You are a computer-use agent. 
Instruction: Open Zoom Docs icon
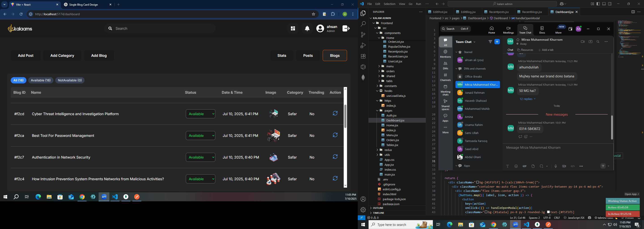coord(542,30)
